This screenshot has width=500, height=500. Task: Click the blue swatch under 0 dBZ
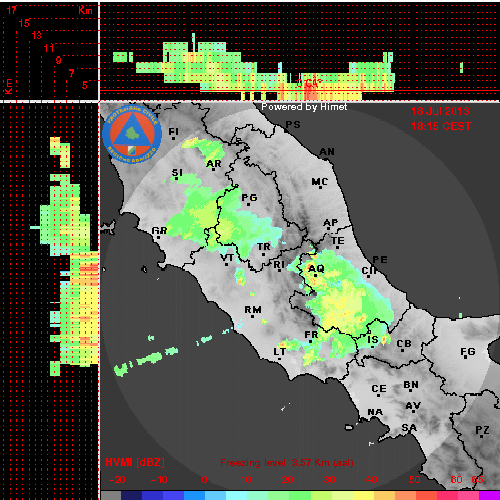194,495
